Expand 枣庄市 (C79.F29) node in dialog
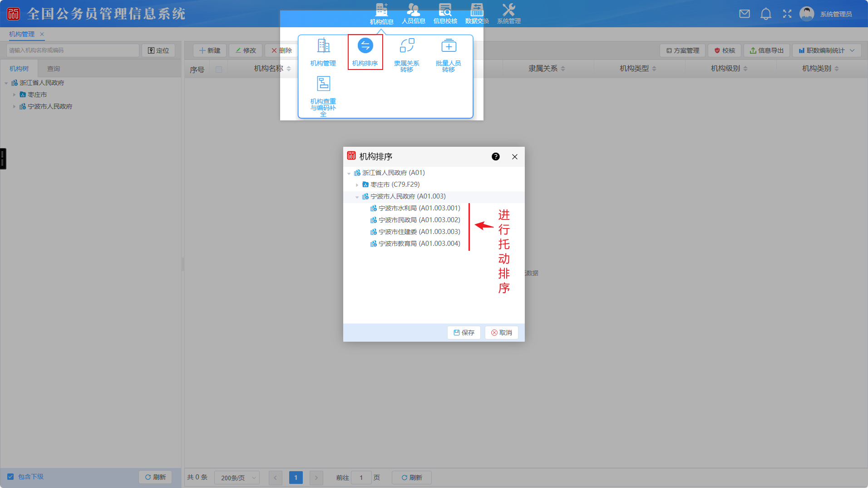The height and width of the screenshot is (488, 868). [357, 185]
